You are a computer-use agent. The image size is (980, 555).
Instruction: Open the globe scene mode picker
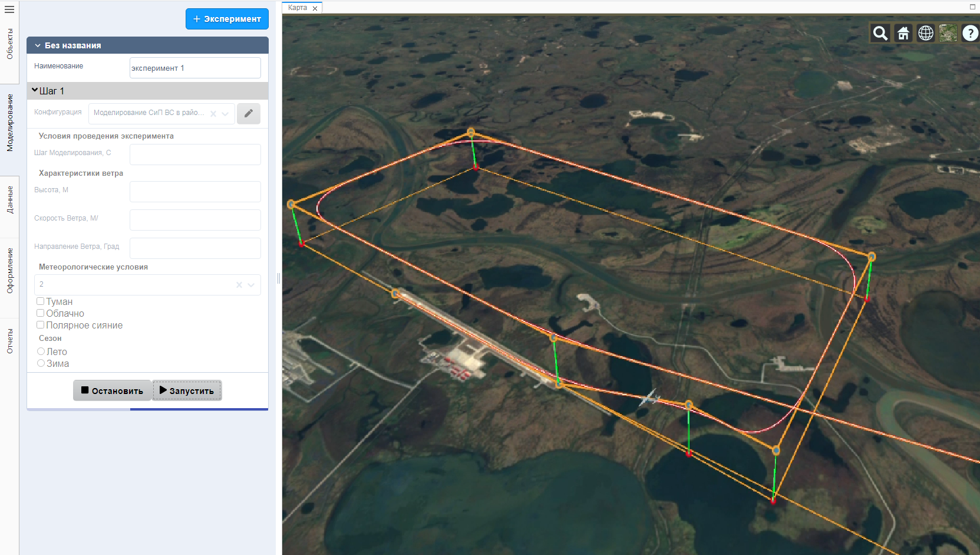[926, 34]
